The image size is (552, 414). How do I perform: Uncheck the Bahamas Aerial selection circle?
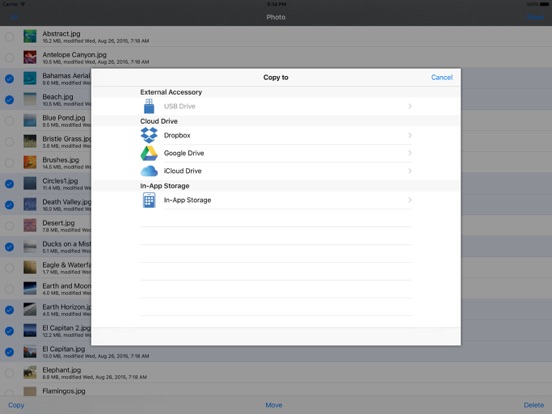pyautogui.click(x=10, y=79)
